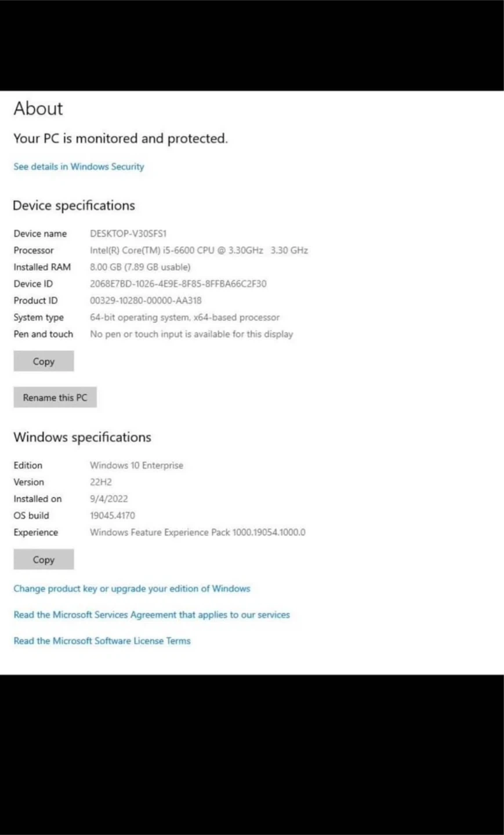
Task: Click the 9/4/2022 installed on date
Action: 108,499
